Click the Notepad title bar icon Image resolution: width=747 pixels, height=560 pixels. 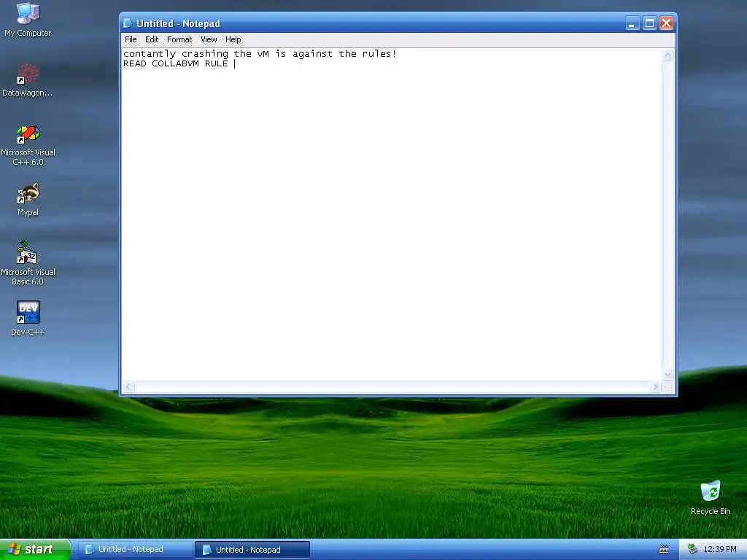pos(128,23)
